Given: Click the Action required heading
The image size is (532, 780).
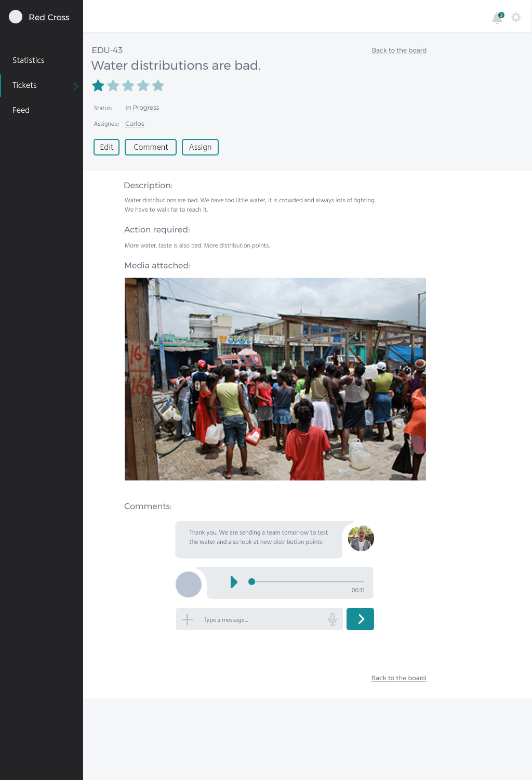Looking at the screenshot, I should pos(157,230).
